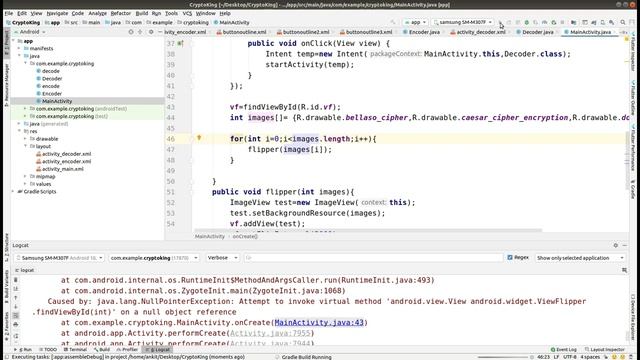Click the Logcat search filter field

point(373,258)
